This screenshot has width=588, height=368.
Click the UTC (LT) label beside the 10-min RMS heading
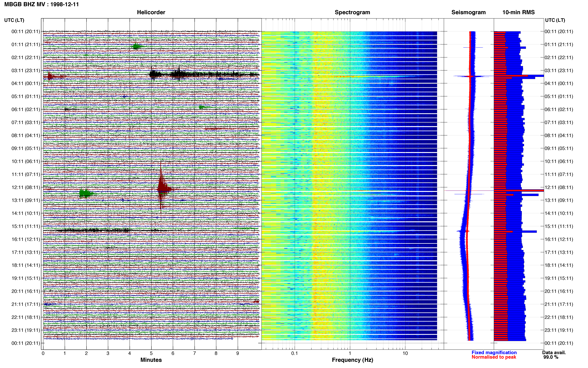click(x=555, y=20)
